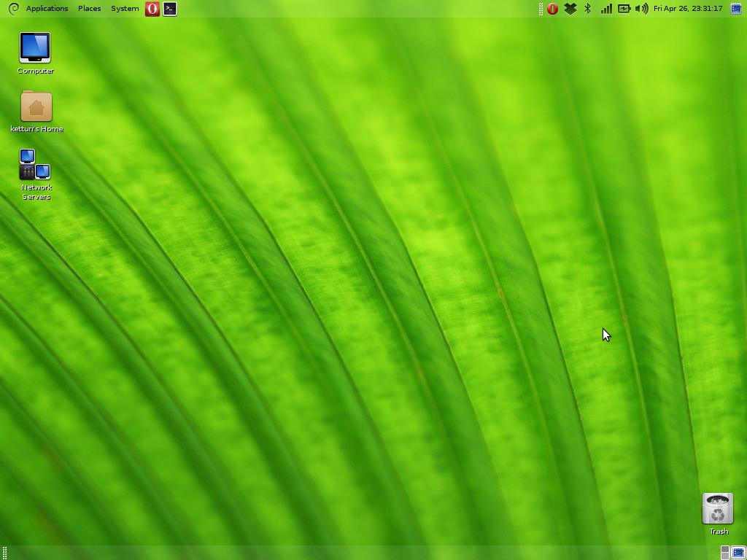Click the Opera tray icon in notification area
747x560 pixels.
point(553,9)
